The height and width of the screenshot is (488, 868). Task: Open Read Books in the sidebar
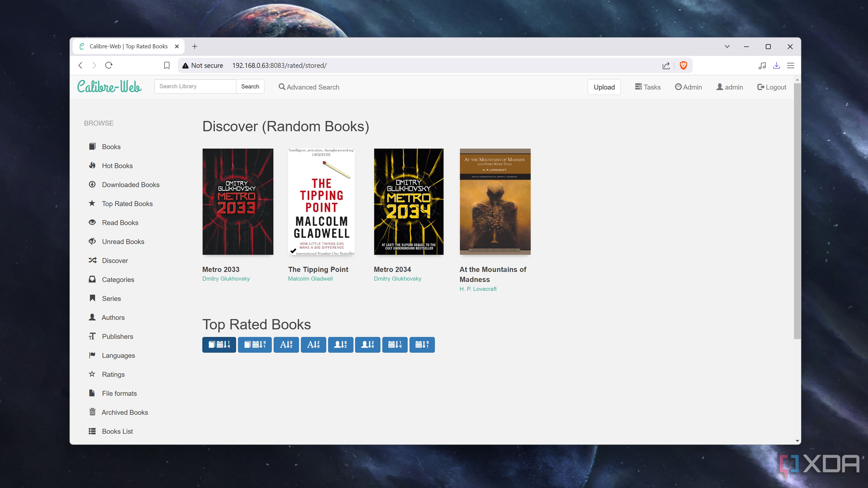tap(120, 223)
